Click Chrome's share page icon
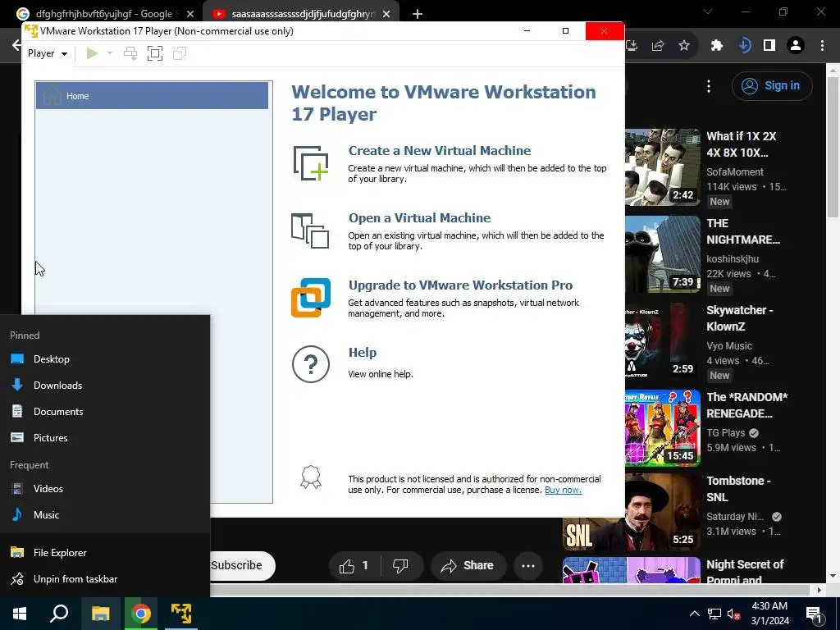Image resolution: width=840 pixels, height=630 pixels. 658,46
